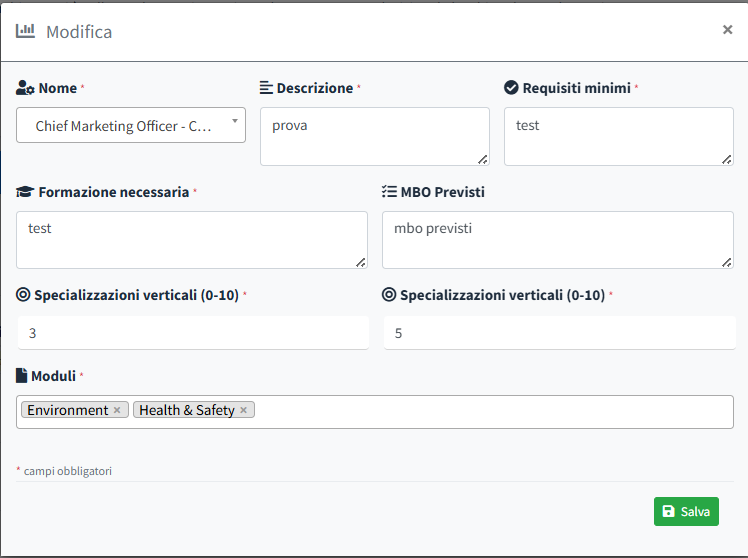Select the MBO Previsti text box
This screenshot has height=558, width=748.
[x=557, y=240]
